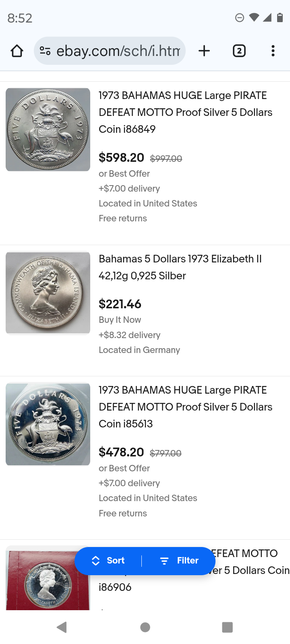Image resolution: width=290 pixels, height=644 pixels.
Task: Tap the battery icon in status bar
Action: (280, 18)
